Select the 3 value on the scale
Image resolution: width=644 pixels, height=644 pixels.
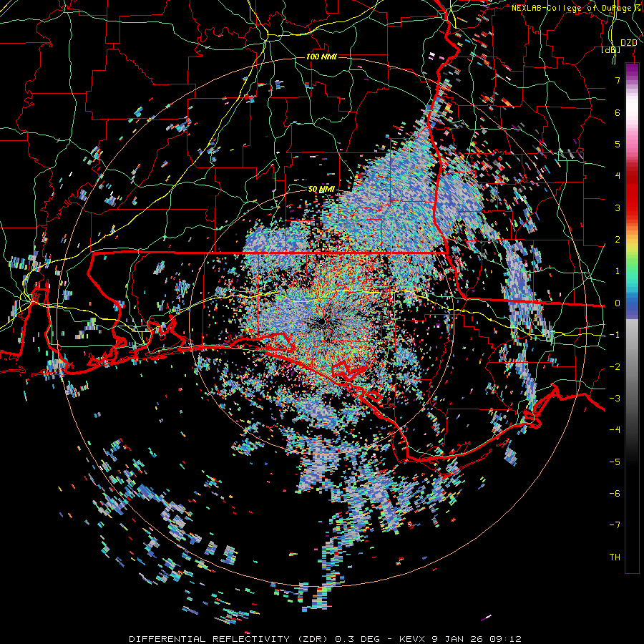pos(618,208)
